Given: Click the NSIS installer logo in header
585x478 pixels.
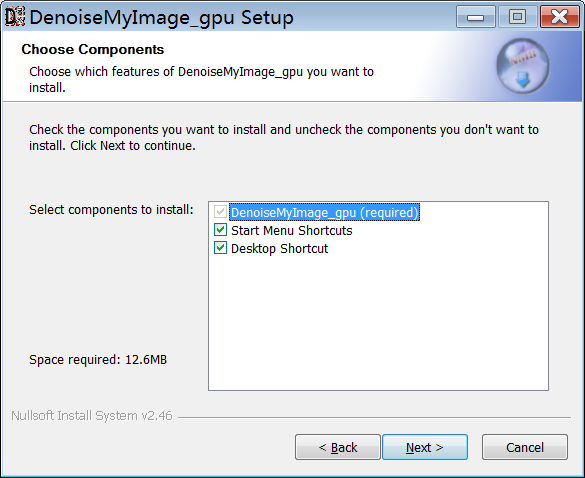Looking at the screenshot, I should [523, 66].
